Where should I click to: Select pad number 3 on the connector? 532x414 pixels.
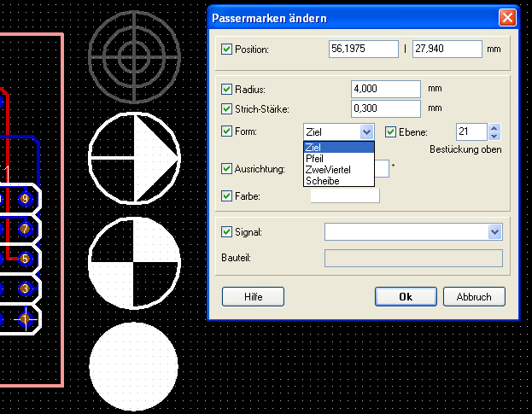click(x=25, y=289)
